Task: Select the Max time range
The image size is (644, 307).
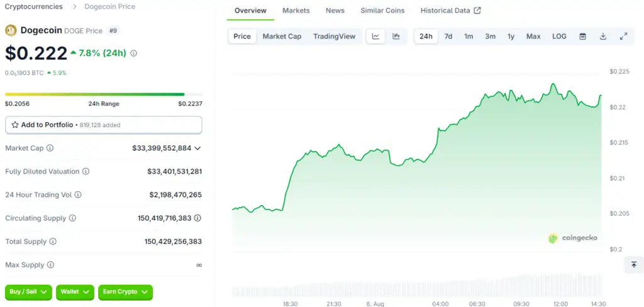Action: tap(533, 36)
